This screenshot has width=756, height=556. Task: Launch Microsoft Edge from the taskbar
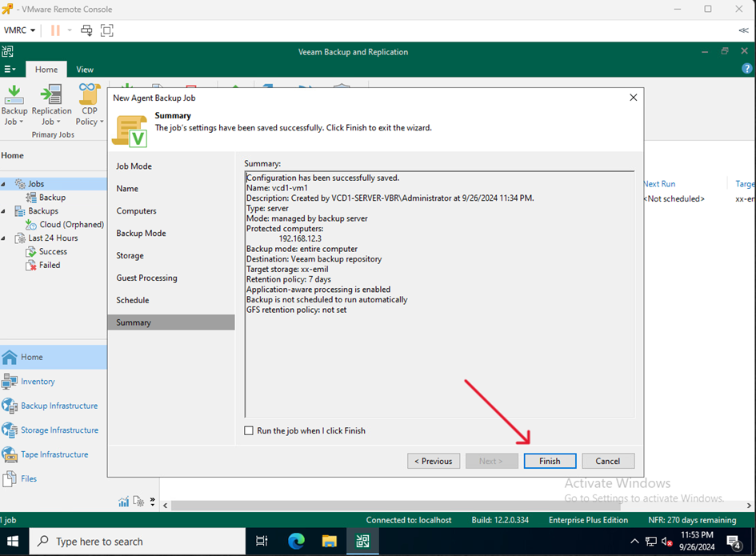(x=297, y=542)
